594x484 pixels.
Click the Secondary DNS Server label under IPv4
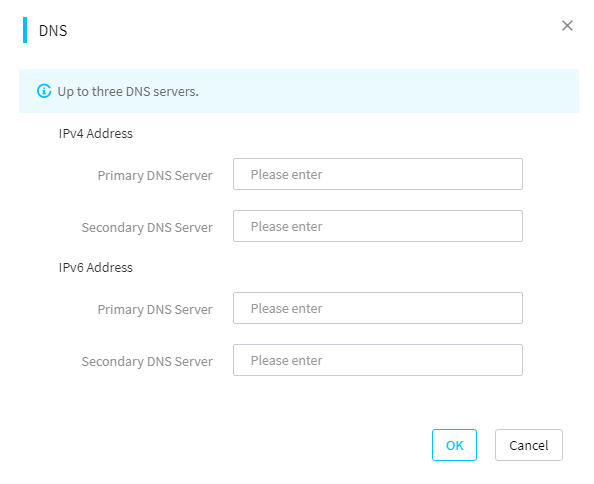147,228
